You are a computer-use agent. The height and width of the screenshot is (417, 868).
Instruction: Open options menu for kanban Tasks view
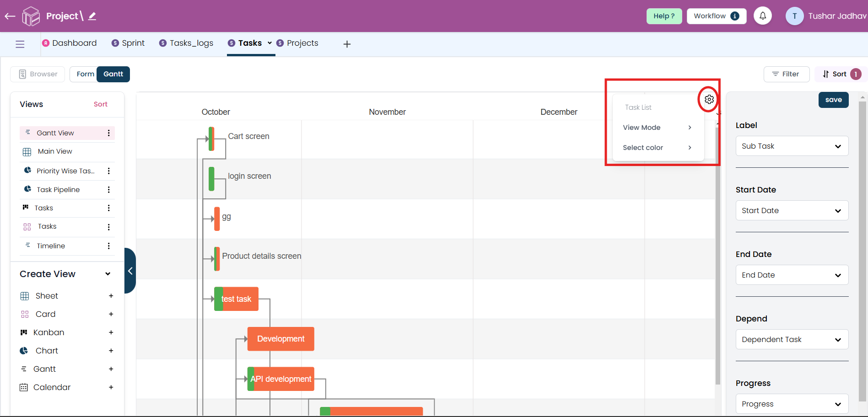pyautogui.click(x=108, y=208)
